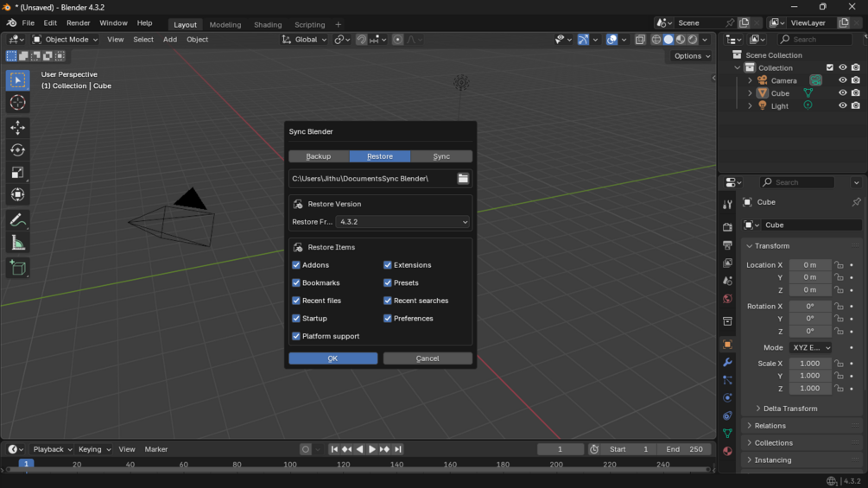The height and width of the screenshot is (488, 868).
Task: Dismiss the dialog with Cancel
Action: (x=428, y=358)
